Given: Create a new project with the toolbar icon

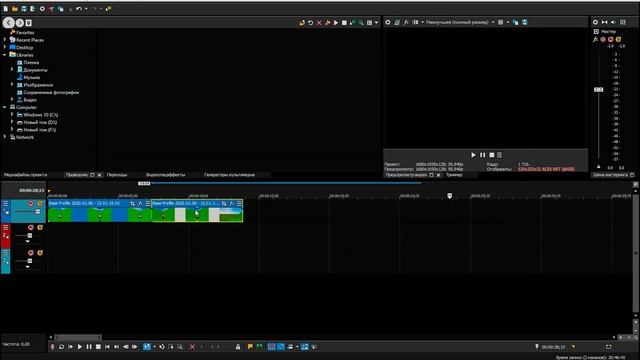Looking at the screenshot, I should [6, 9].
